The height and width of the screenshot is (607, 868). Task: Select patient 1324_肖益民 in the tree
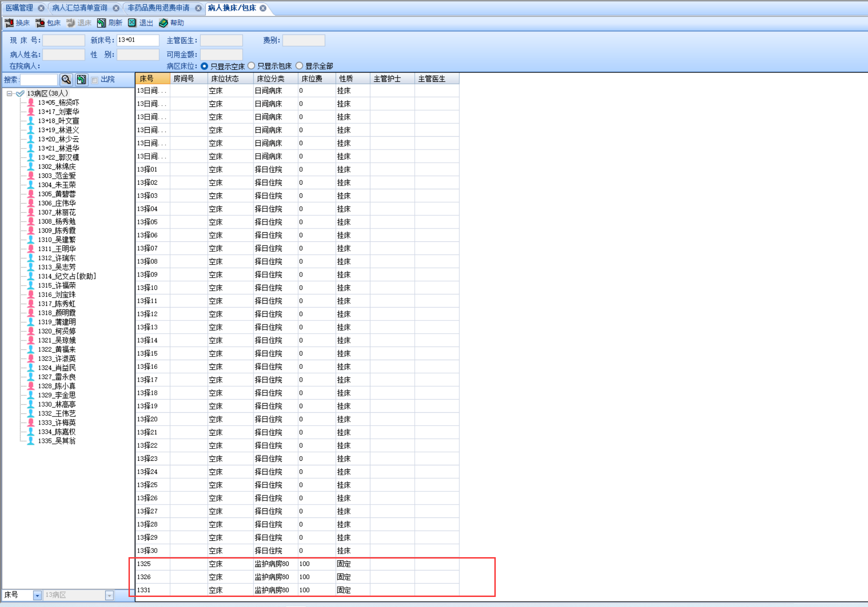(57, 367)
